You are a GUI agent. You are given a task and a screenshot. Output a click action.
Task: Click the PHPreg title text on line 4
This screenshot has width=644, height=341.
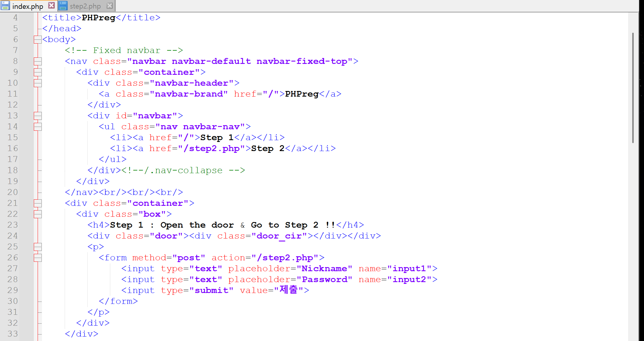click(99, 18)
